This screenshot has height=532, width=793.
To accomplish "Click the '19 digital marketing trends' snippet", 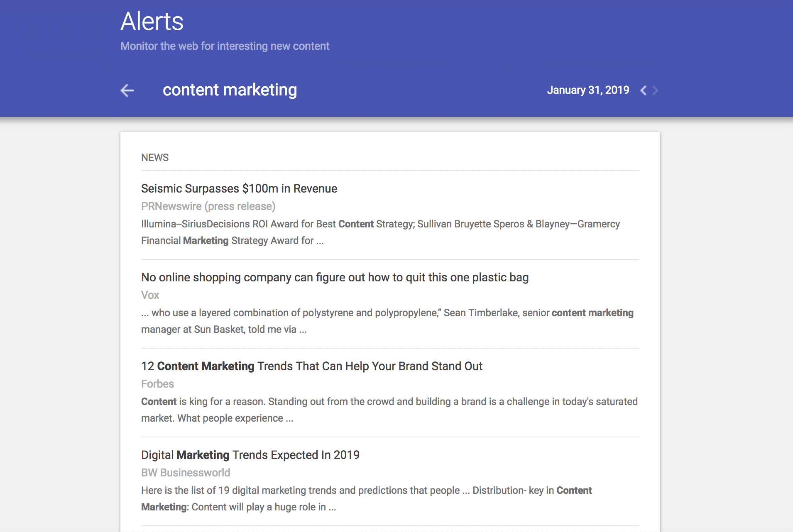I will [366, 498].
